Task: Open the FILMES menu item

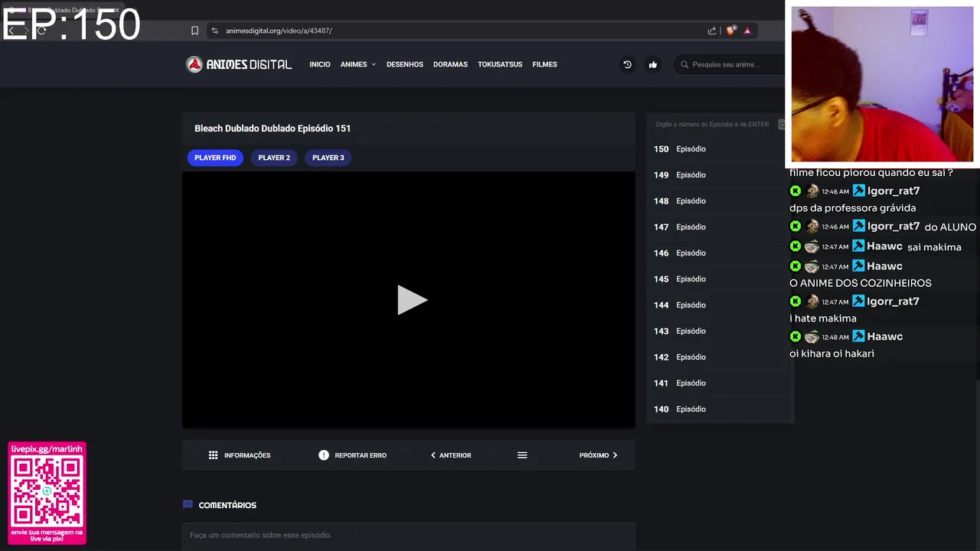Action: 544,64
